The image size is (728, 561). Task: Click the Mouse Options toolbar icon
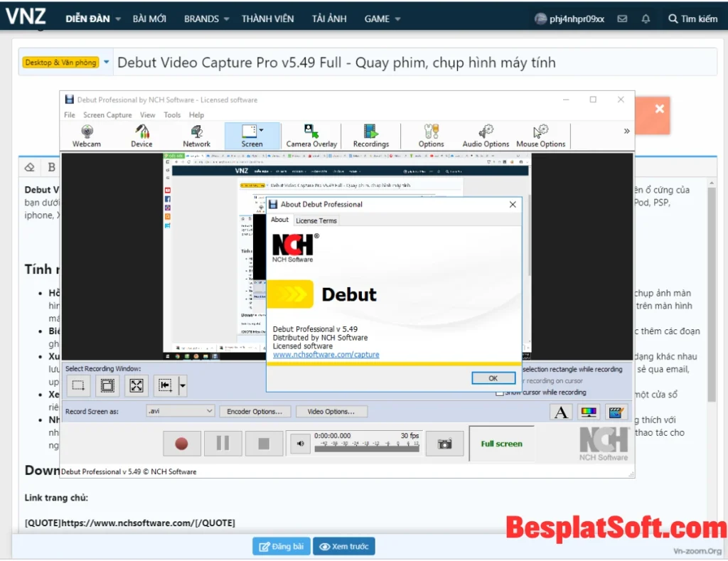(x=540, y=135)
